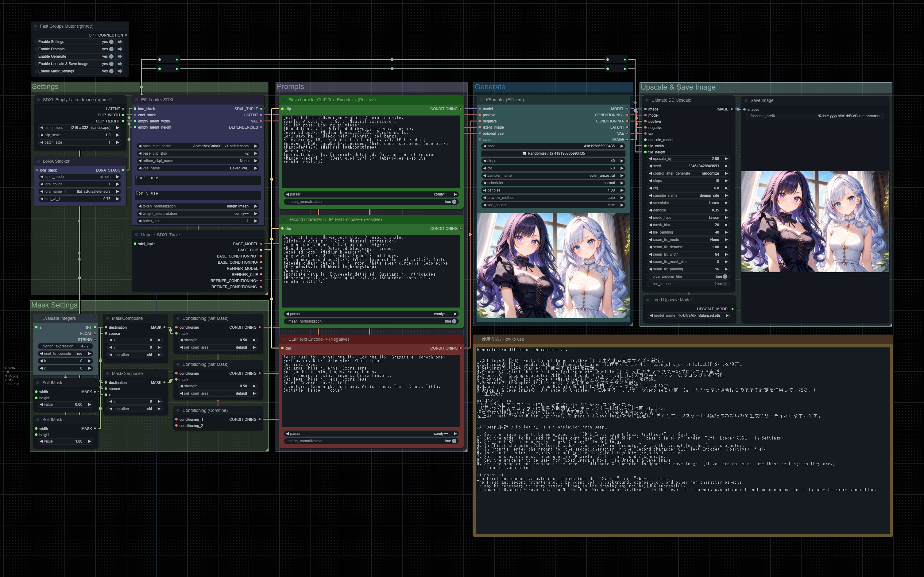Click the left arrow on KSampler steps
The height and width of the screenshot is (577, 924).
coord(485,161)
